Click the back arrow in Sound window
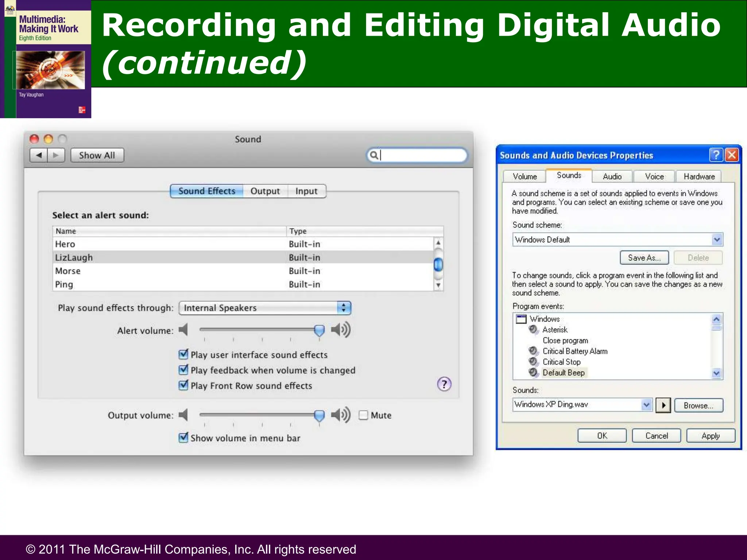 [39, 155]
